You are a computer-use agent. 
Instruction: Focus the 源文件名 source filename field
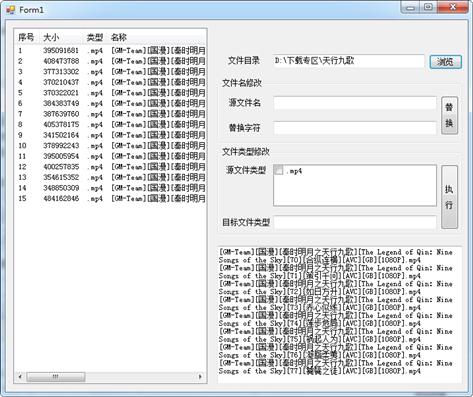click(x=355, y=103)
